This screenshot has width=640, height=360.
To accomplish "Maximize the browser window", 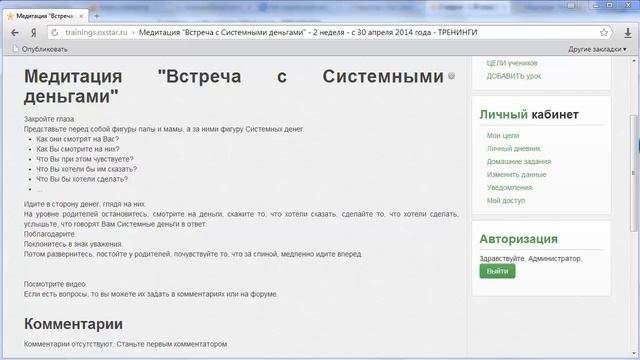I will [610, 5].
